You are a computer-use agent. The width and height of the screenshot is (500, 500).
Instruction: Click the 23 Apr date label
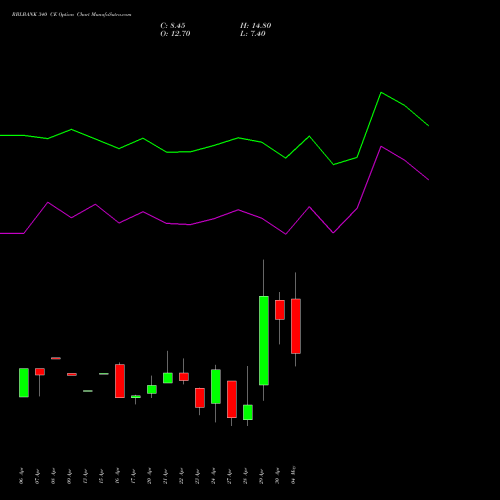[198, 476]
